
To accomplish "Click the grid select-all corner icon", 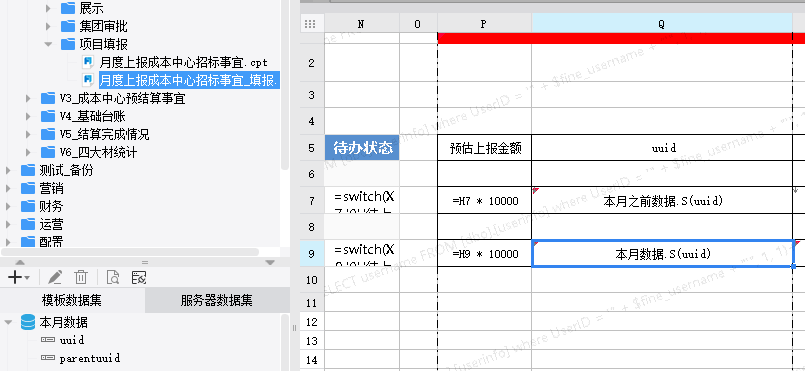I will pos(310,24).
